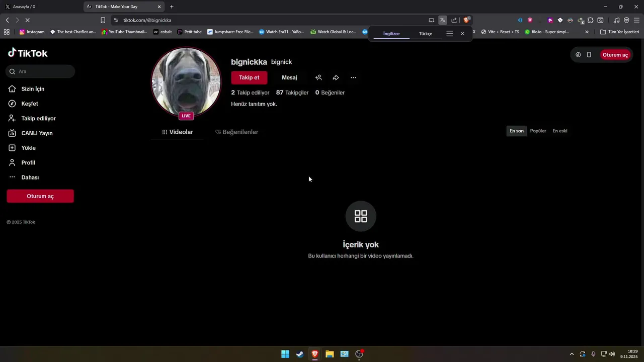
Task: Switch to Videolar tab
Action: coord(178,132)
